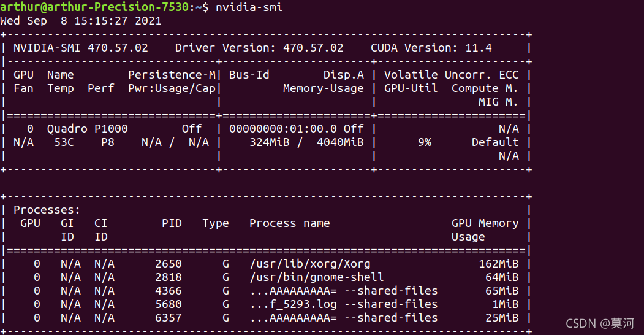This screenshot has width=644, height=335.
Task: Select PID 6357 in process table
Action: [x=169, y=318]
